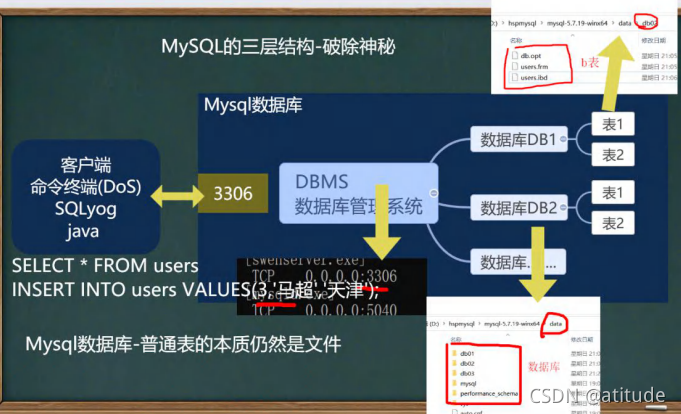Image resolution: width=681 pixels, height=414 pixels.
Task: Click the db.opt file icon
Action: [515, 56]
